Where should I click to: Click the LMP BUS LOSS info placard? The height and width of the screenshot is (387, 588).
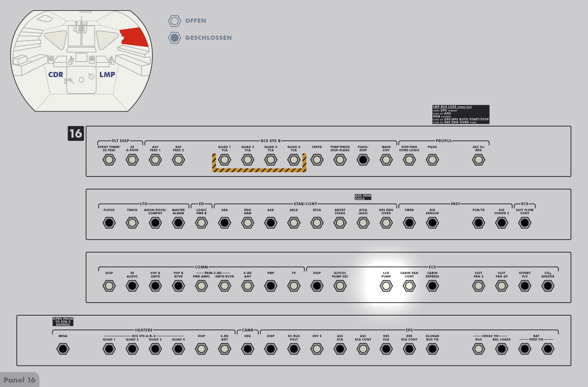tap(461, 114)
